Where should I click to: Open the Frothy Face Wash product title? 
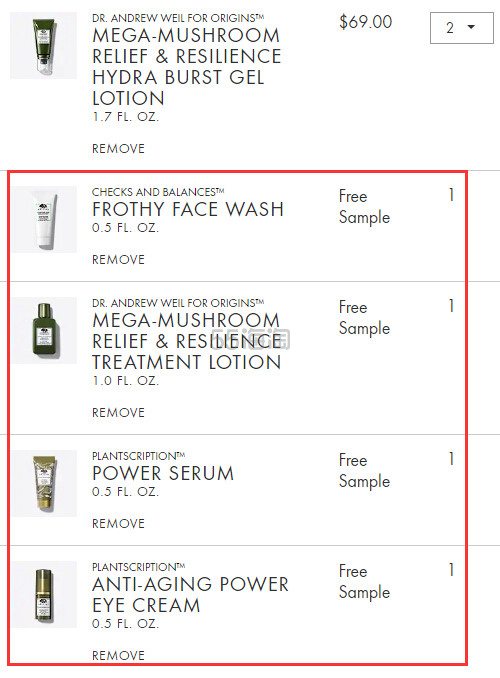[188, 209]
